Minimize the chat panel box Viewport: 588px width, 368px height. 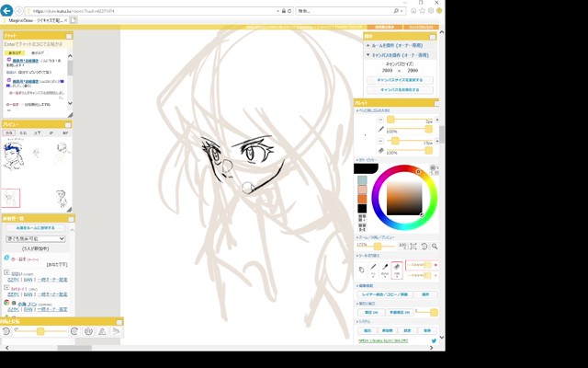coord(69,36)
